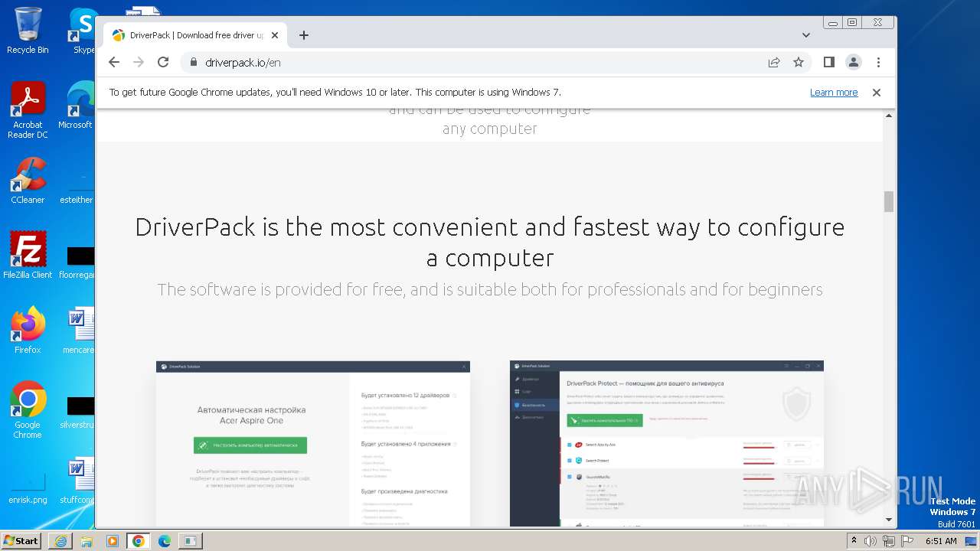Open the left DriverPack automatic setup screenshot
This screenshot has height=551, width=980.
[x=313, y=444]
